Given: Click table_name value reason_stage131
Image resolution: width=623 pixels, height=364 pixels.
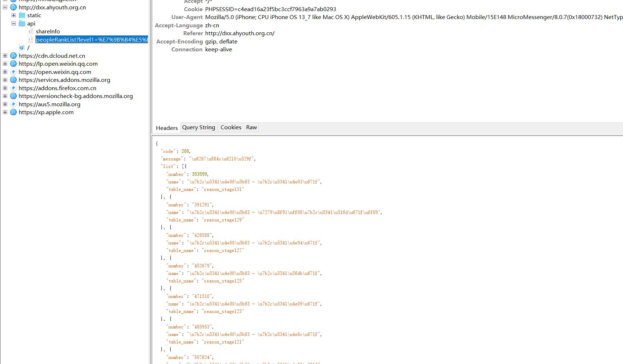Looking at the screenshot, I should (x=223, y=189).
